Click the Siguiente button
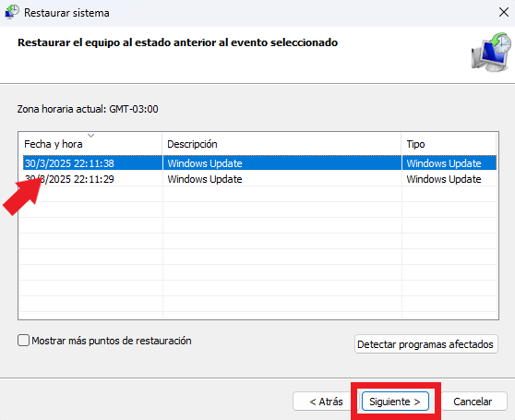 pos(395,402)
